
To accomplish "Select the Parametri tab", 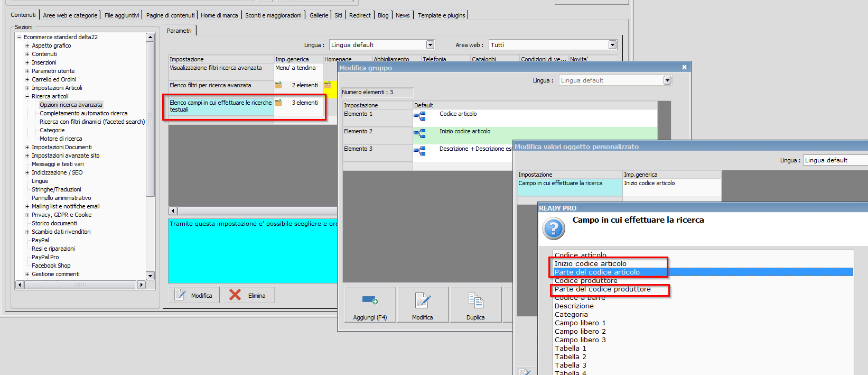I will pyautogui.click(x=179, y=31).
